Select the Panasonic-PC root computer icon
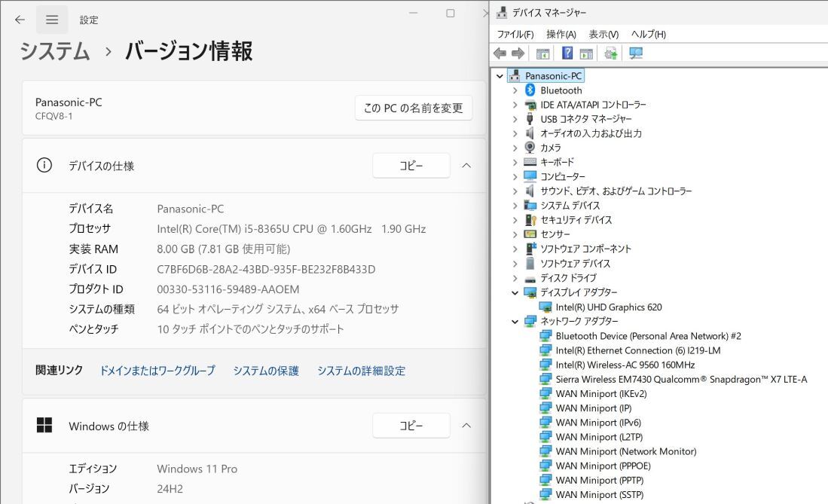This screenshot has height=504, width=828. click(515, 76)
